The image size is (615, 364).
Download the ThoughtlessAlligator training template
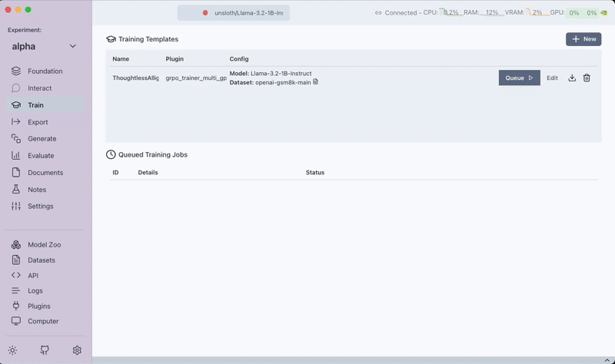pyautogui.click(x=572, y=78)
